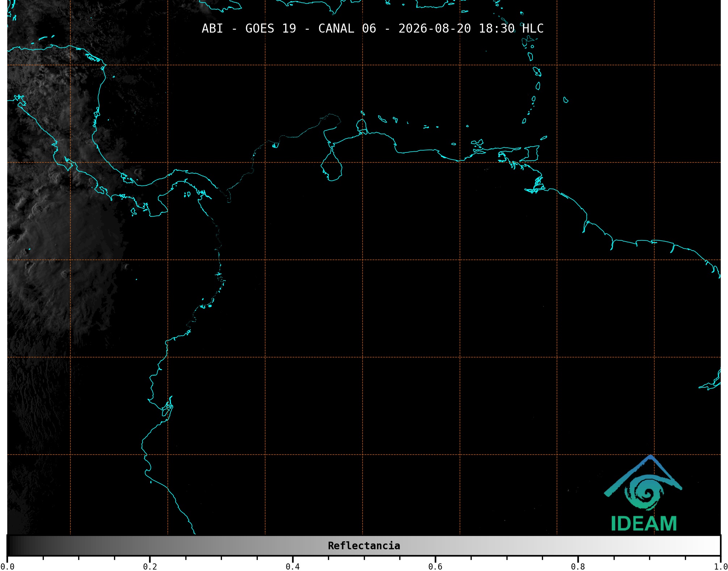Click the colorbar tick label 1.0
Screen dimensions: 728x571
720,567
